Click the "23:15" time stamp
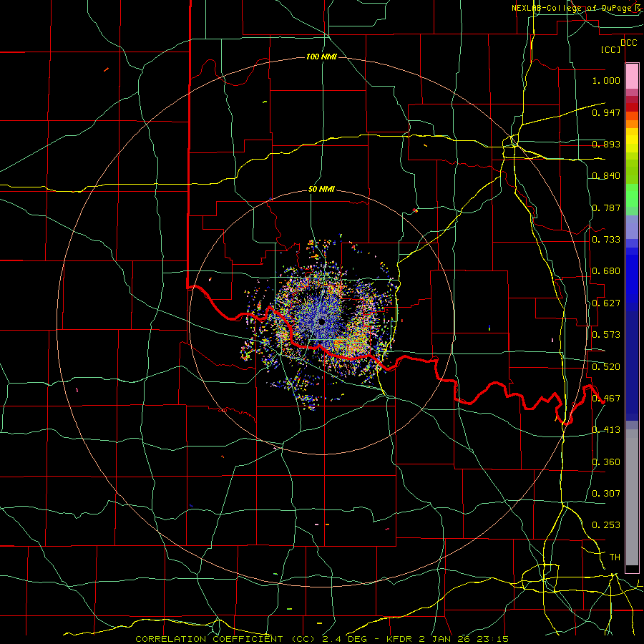Screen dimensions: 644x644 [x=493, y=639]
